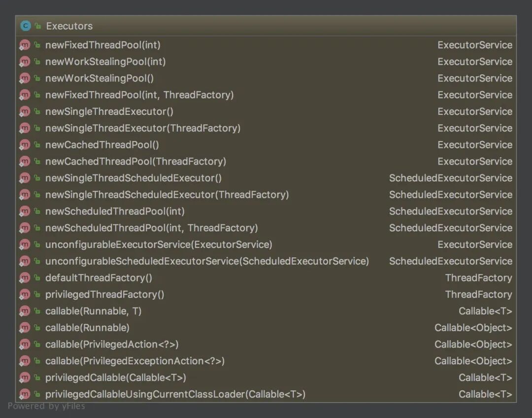This screenshot has width=532, height=418.
Task: Select newScheduledThreadPool(int, ThreadFactory) method name
Action: 152,228
